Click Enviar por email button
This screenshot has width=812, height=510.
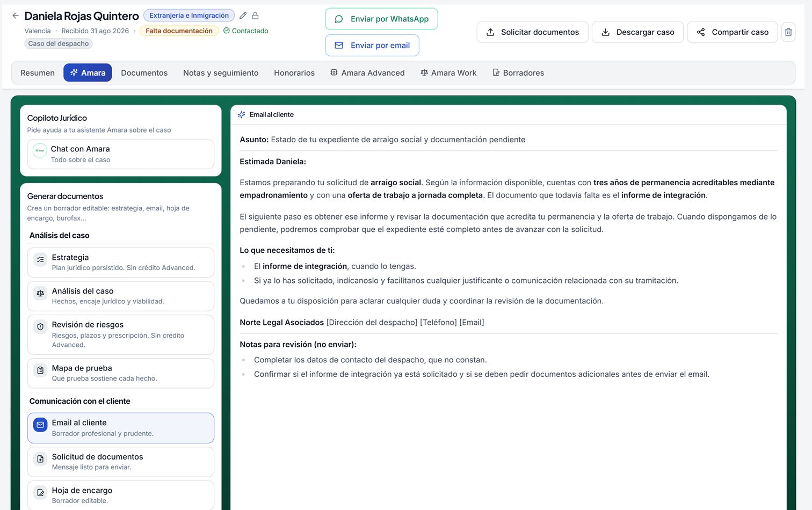coord(372,46)
